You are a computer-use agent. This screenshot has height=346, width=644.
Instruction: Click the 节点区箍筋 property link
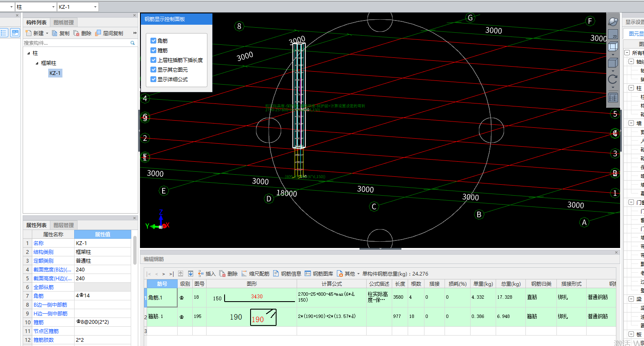(46, 331)
